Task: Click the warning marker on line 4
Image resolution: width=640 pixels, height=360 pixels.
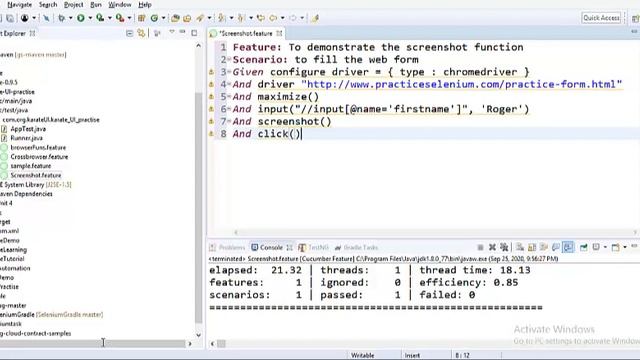Action: coord(211,84)
